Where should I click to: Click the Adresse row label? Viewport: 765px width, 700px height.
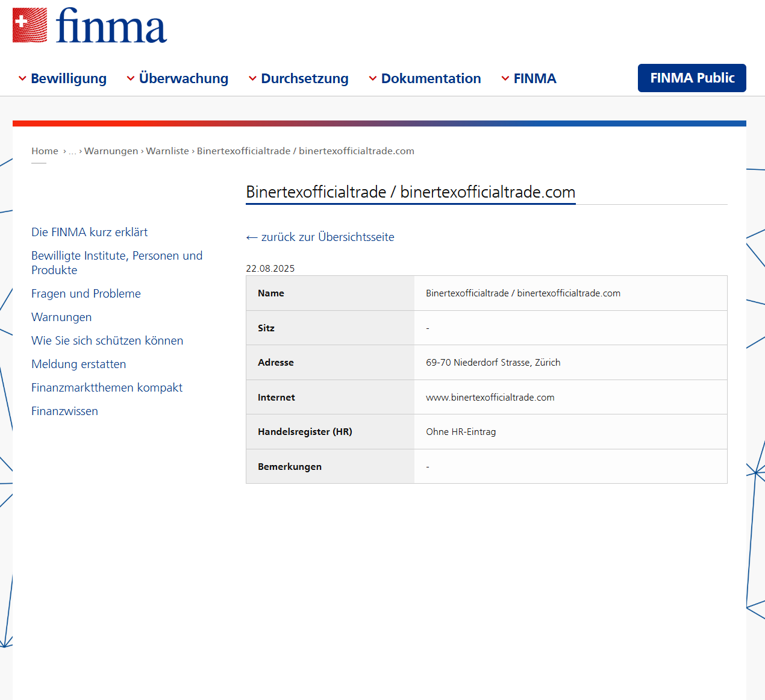click(276, 363)
